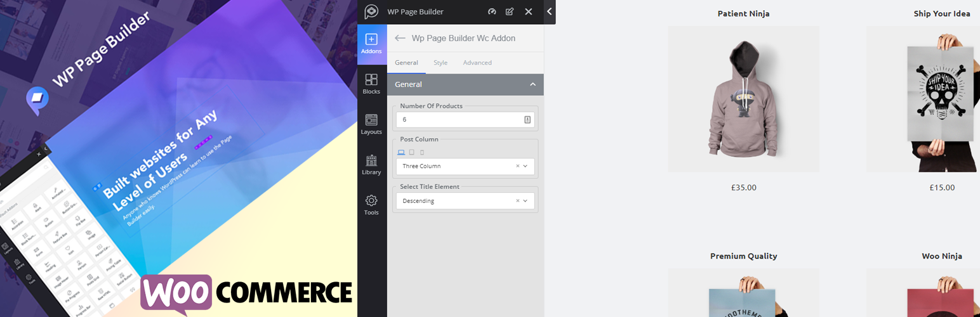The image size is (980, 317).
Task: Click the Woo Ninja product title
Action: coord(942,256)
